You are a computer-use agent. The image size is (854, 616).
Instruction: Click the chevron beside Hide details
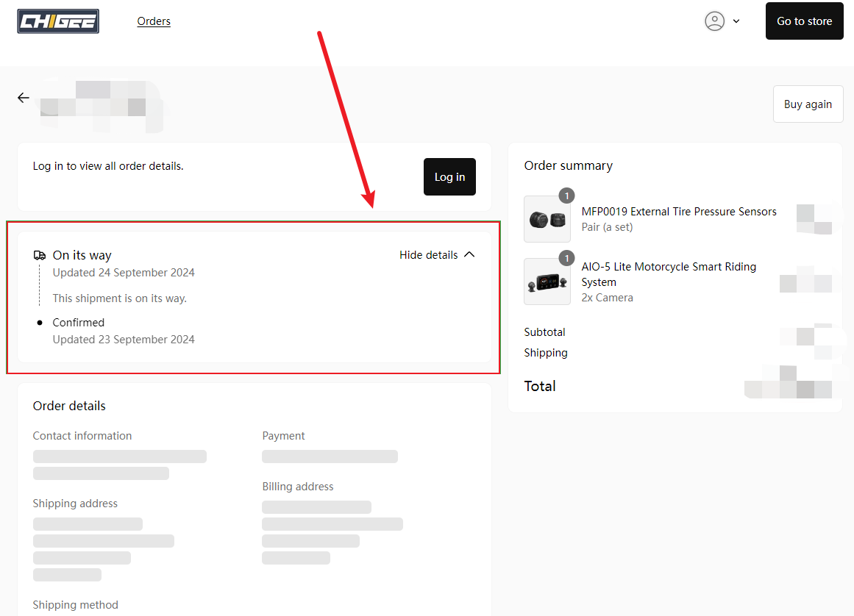point(469,255)
